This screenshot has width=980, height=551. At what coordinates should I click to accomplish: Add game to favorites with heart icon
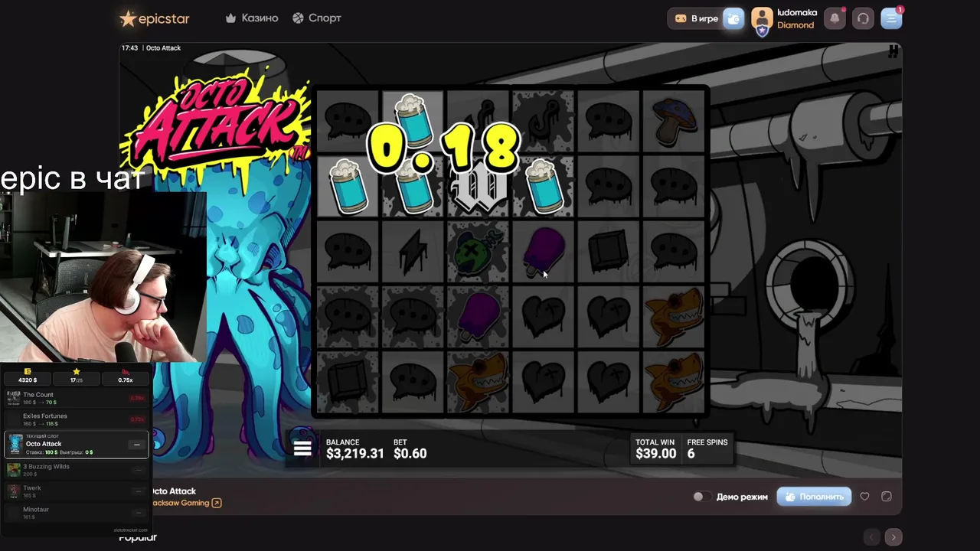(x=864, y=497)
